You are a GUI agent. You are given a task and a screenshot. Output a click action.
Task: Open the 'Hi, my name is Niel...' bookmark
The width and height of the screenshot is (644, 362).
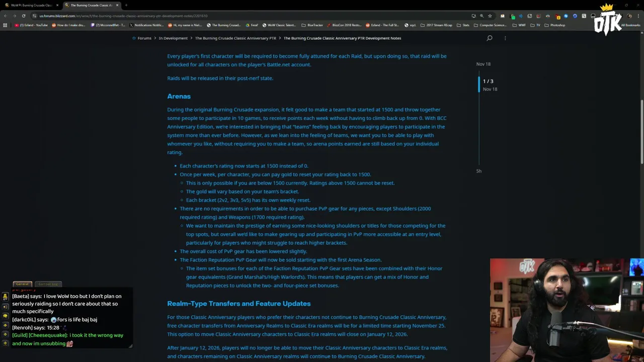point(185,25)
